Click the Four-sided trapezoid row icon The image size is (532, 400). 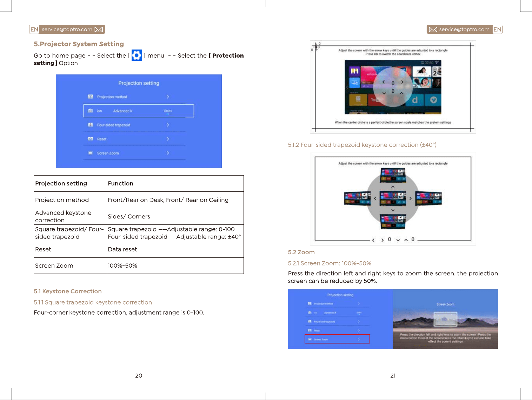(x=91, y=125)
